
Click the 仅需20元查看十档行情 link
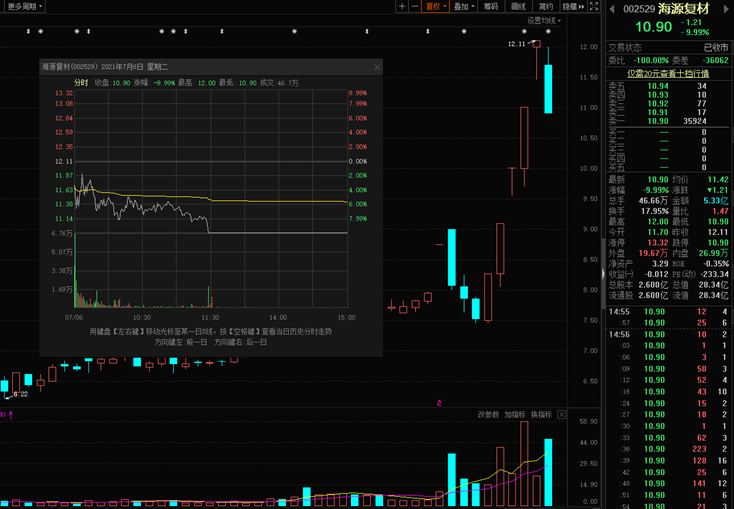click(668, 74)
